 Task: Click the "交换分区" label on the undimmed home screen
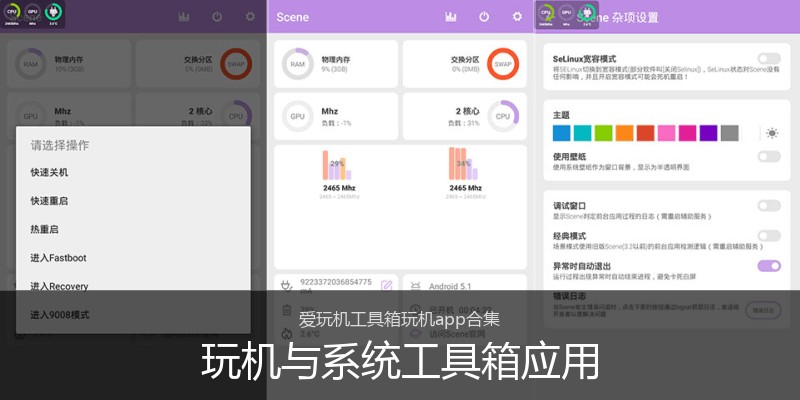click(x=465, y=60)
